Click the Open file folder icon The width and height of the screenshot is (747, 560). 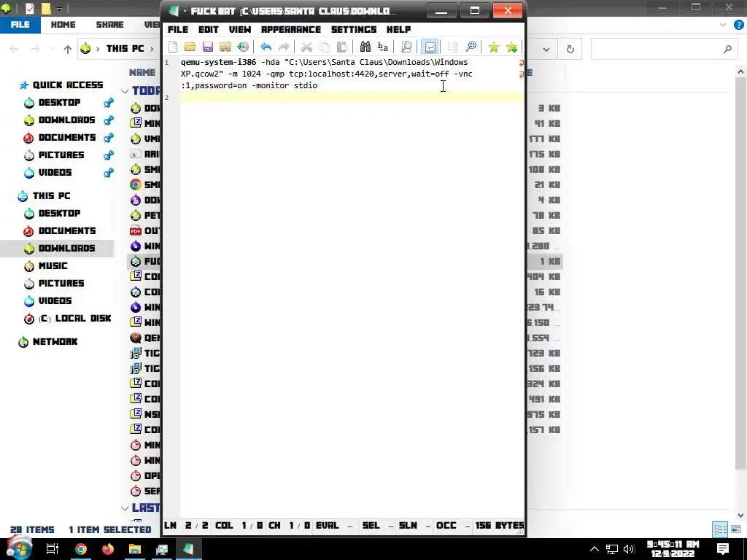click(190, 47)
